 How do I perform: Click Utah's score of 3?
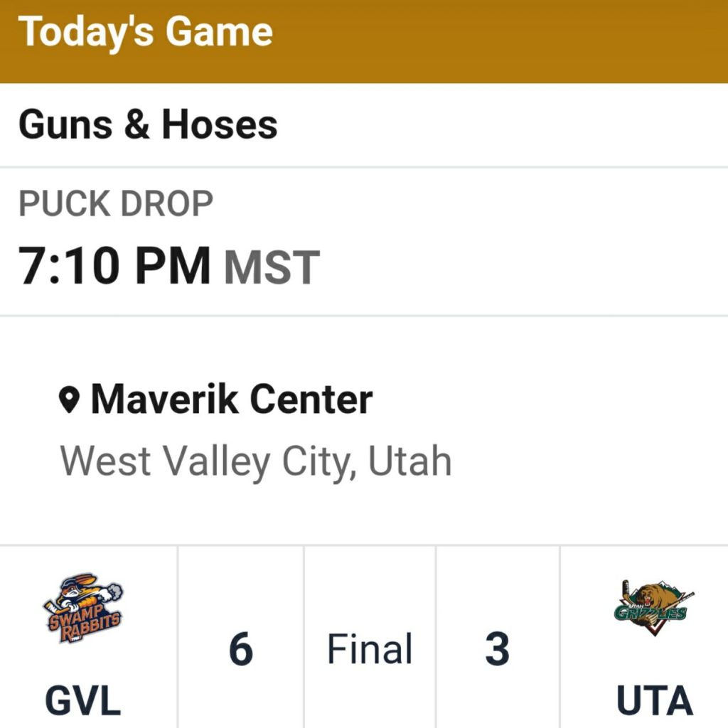[498, 649]
